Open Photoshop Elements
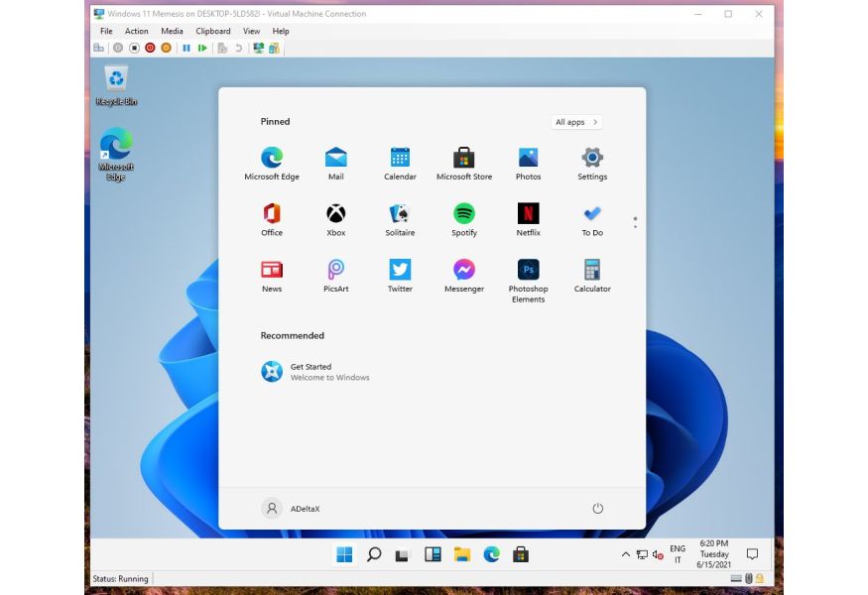Image resolution: width=868 pixels, height=595 pixels. pyautogui.click(x=528, y=282)
